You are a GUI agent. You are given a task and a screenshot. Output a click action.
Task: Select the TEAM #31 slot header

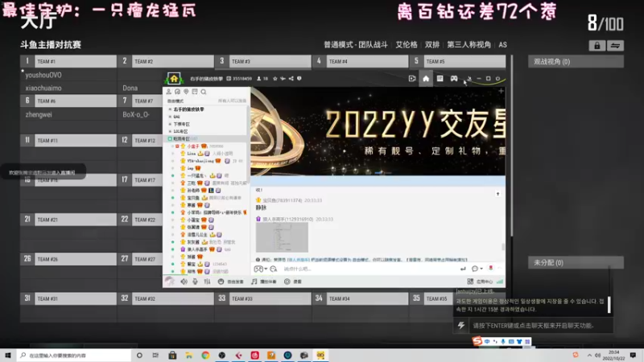point(68,298)
